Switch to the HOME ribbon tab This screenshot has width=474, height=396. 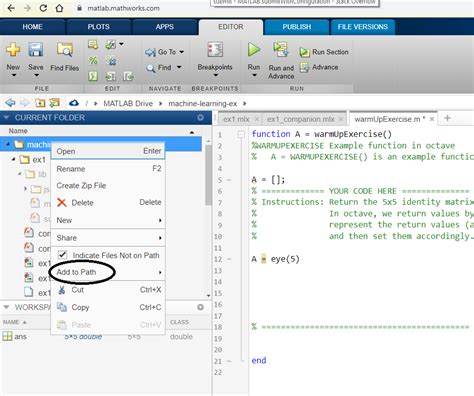click(33, 27)
